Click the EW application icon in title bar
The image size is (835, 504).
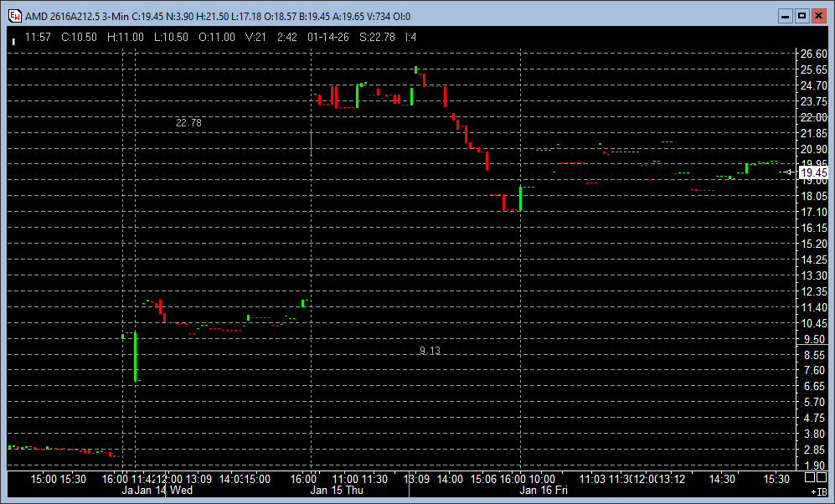coord(14,15)
